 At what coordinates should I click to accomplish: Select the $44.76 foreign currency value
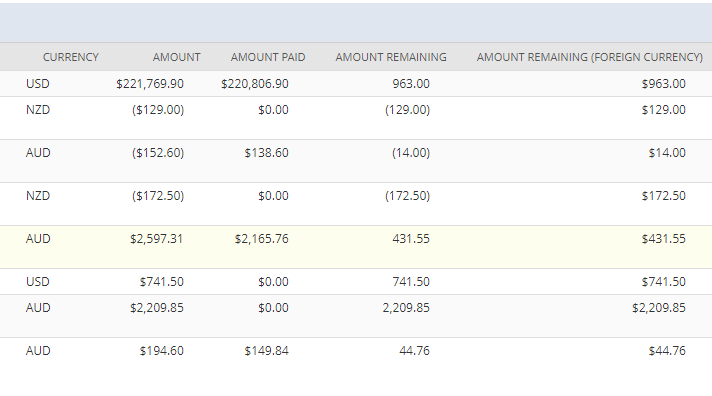[667, 351]
